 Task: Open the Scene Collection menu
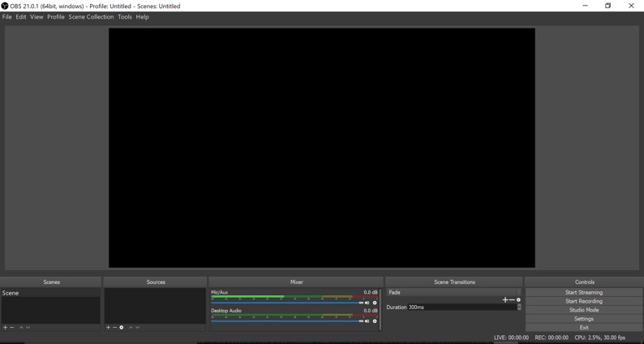tap(91, 17)
